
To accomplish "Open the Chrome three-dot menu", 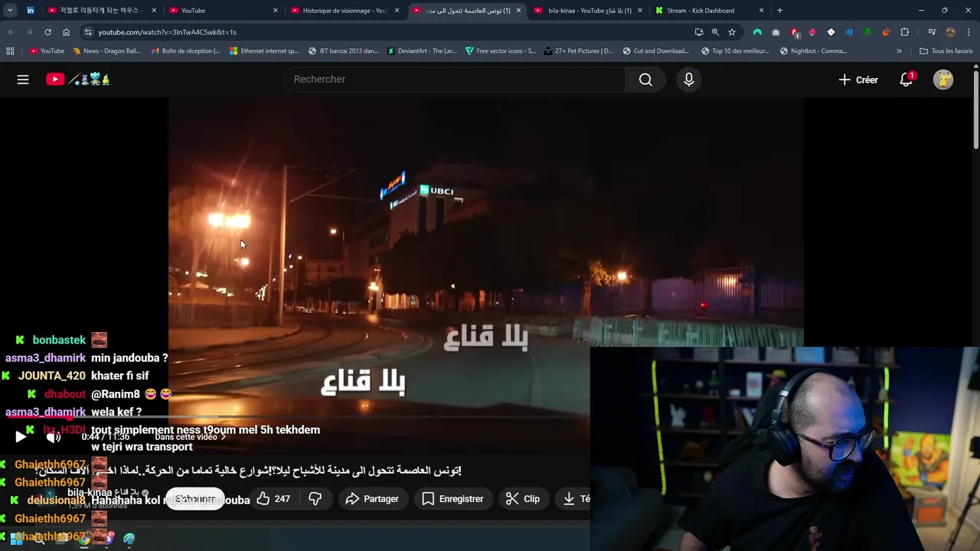I will (969, 32).
